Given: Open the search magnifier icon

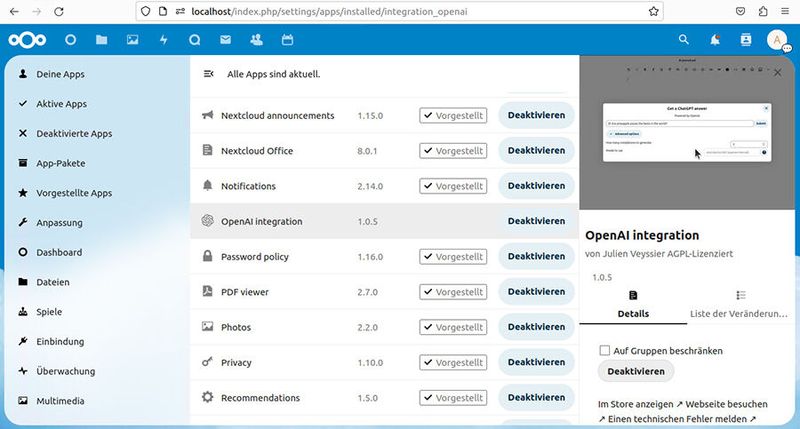Looking at the screenshot, I should [684, 40].
